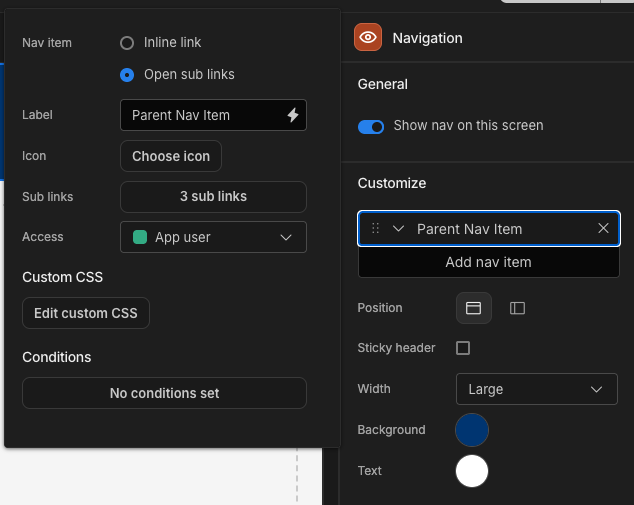Image resolution: width=634 pixels, height=505 pixels.
Task: Click the orange Navigation eye icon
Action: coord(368,37)
